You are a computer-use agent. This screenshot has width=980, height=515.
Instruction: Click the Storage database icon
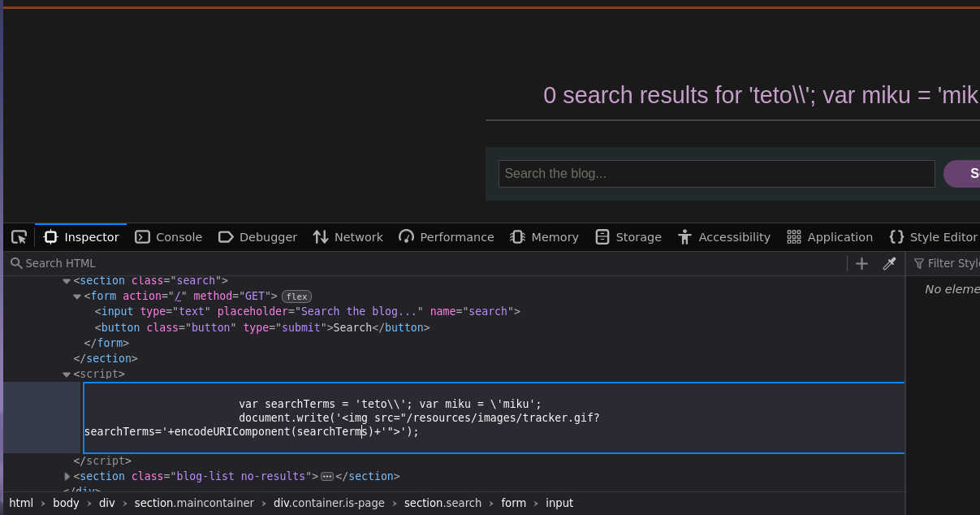602,237
